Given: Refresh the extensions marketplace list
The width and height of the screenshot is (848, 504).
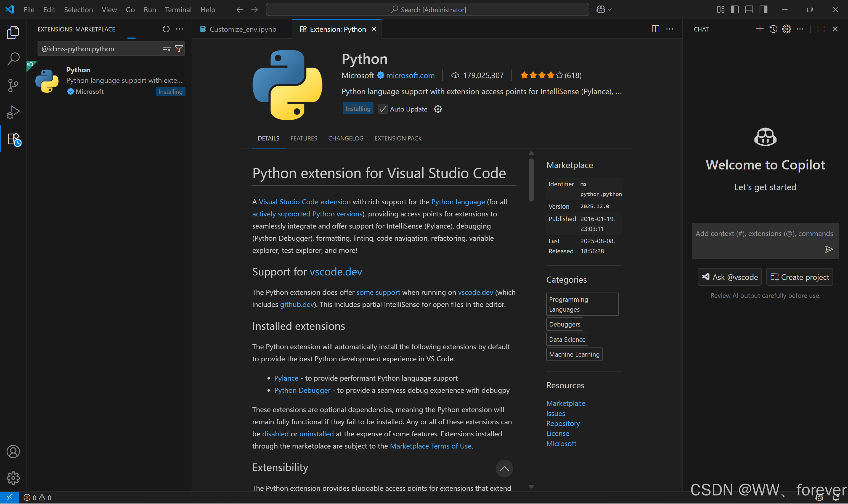Looking at the screenshot, I should pos(166,29).
